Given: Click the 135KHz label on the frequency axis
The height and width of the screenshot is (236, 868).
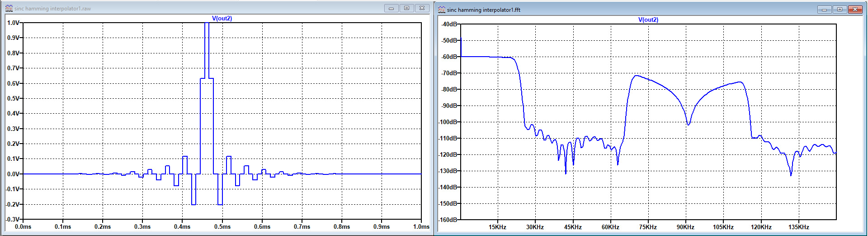Looking at the screenshot, I should tap(799, 227).
